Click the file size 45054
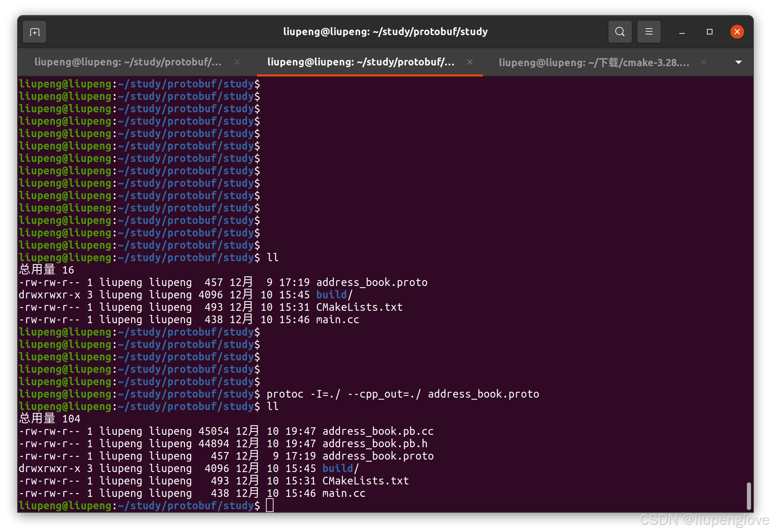Image resolution: width=771 pixels, height=532 pixels. [x=214, y=431]
